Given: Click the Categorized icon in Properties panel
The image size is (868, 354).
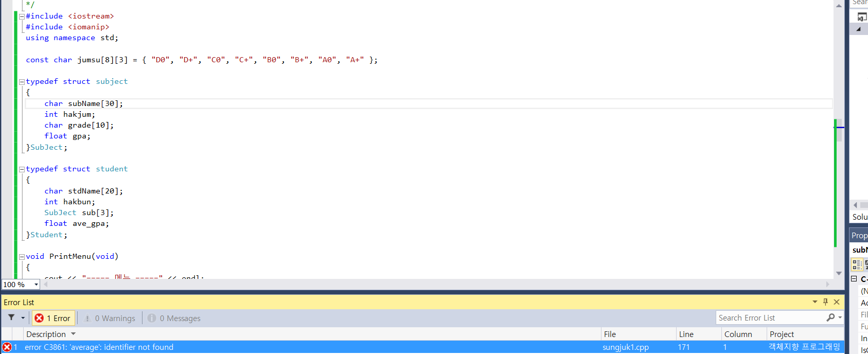Looking at the screenshot, I should (x=857, y=264).
